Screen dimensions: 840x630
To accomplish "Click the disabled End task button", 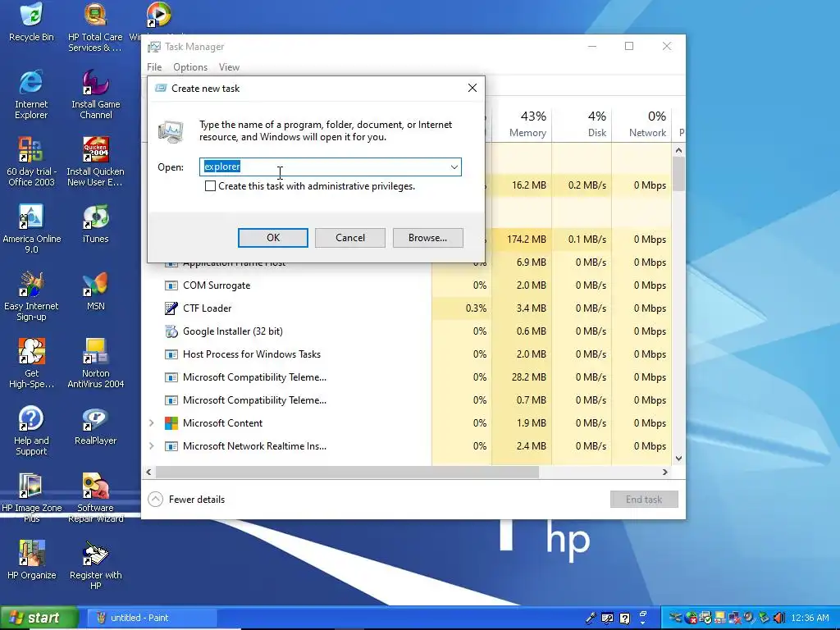I will click(644, 500).
